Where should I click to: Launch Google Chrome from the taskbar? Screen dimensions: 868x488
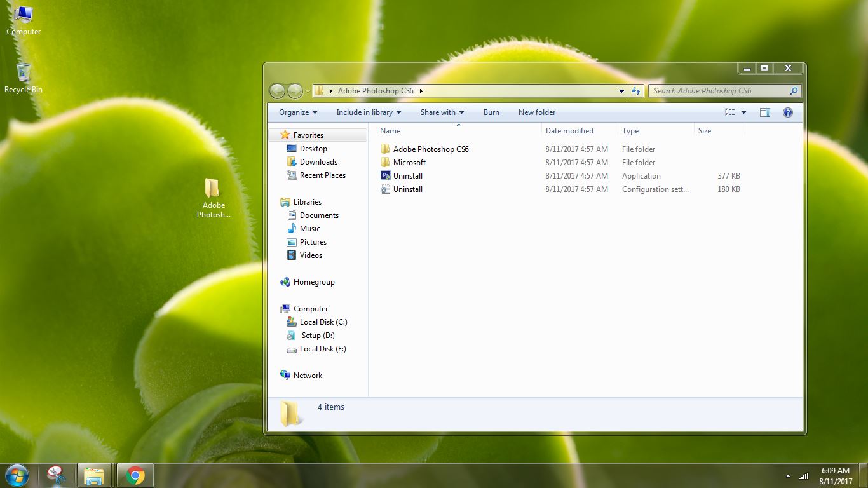pos(135,475)
